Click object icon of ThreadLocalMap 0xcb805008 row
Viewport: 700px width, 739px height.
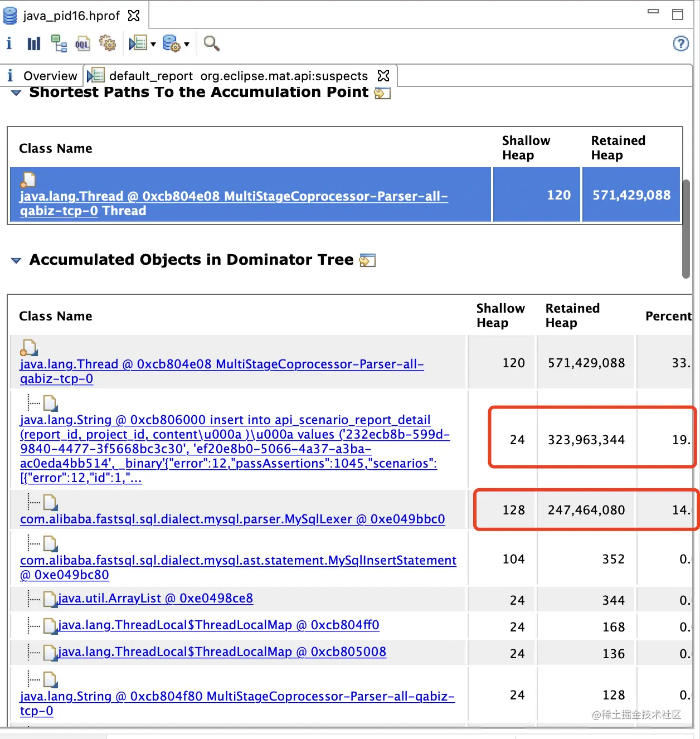(51, 653)
